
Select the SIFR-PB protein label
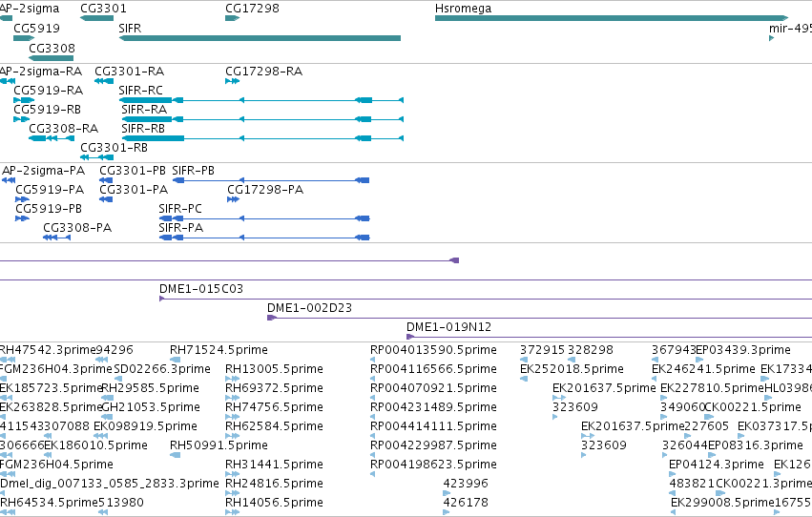[x=193, y=170]
